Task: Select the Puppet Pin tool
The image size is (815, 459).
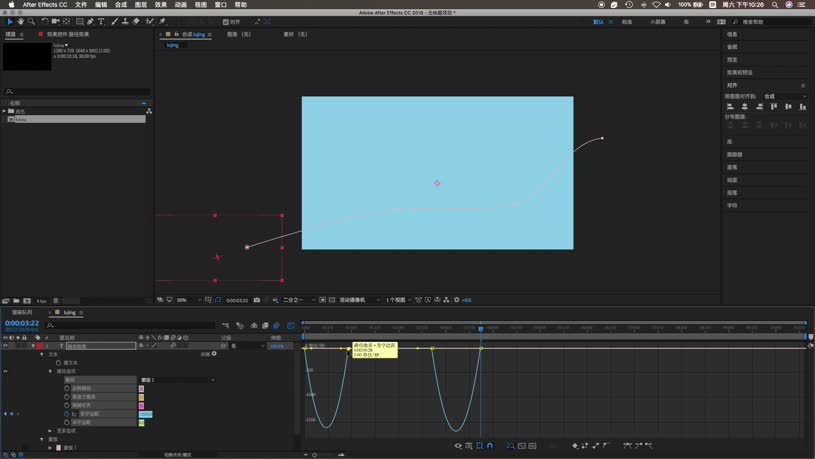Action: tap(162, 21)
